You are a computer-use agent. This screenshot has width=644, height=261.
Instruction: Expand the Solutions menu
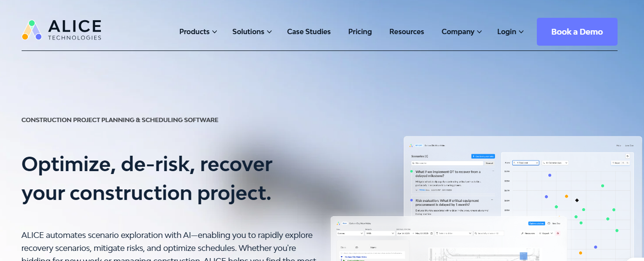tap(252, 32)
